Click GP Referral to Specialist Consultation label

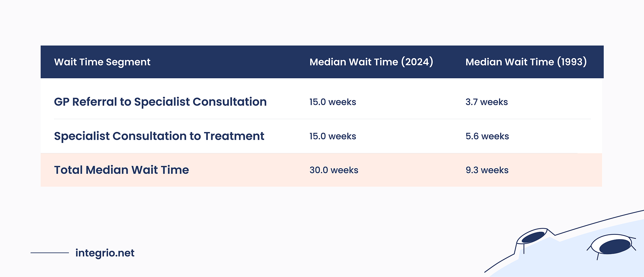coord(160,102)
